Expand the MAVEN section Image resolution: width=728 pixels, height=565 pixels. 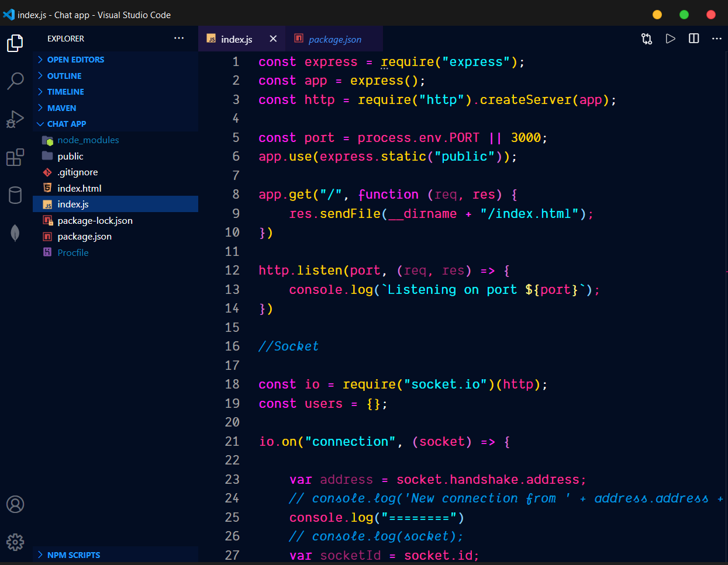point(115,108)
